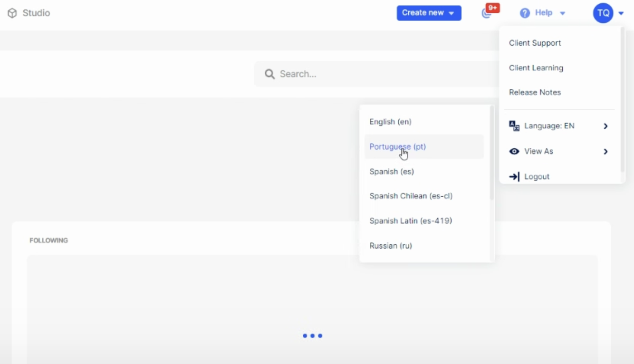The image size is (634, 364).
Task: Click the TQ profile avatar
Action: click(603, 13)
